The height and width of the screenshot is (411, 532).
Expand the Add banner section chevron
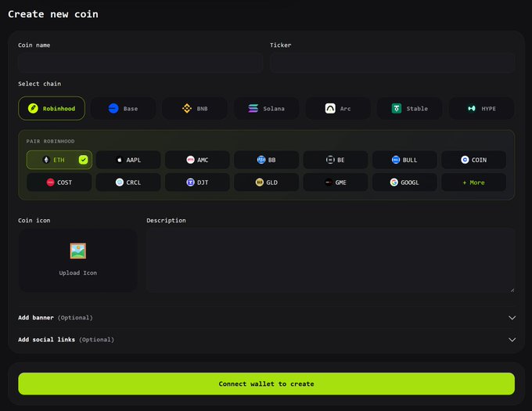click(x=512, y=318)
